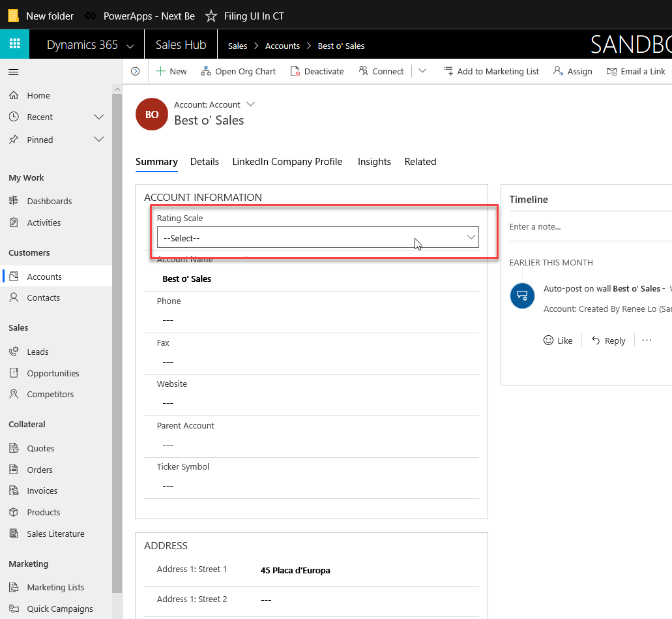Expand the Connect split-button chevron
This screenshot has height=619, width=672.
(422, 71)
